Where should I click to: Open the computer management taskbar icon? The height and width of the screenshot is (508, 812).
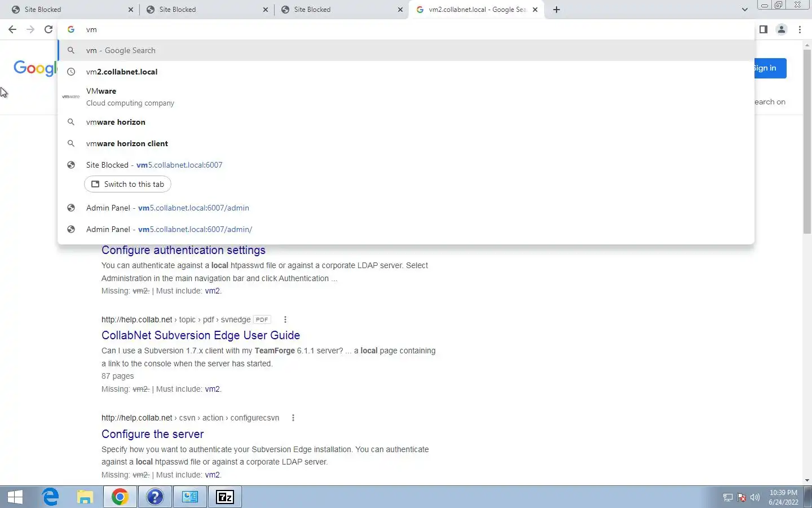point(190,497)
